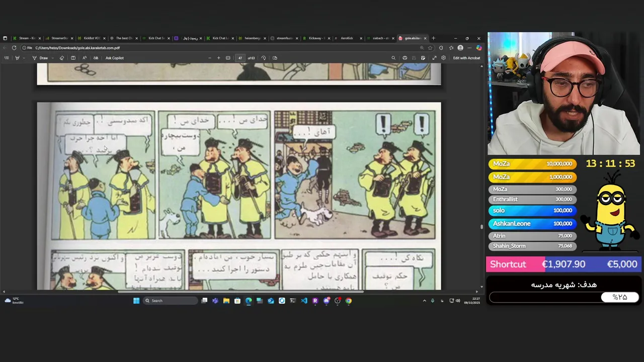Rotate the PDF page

click(264, 58)
